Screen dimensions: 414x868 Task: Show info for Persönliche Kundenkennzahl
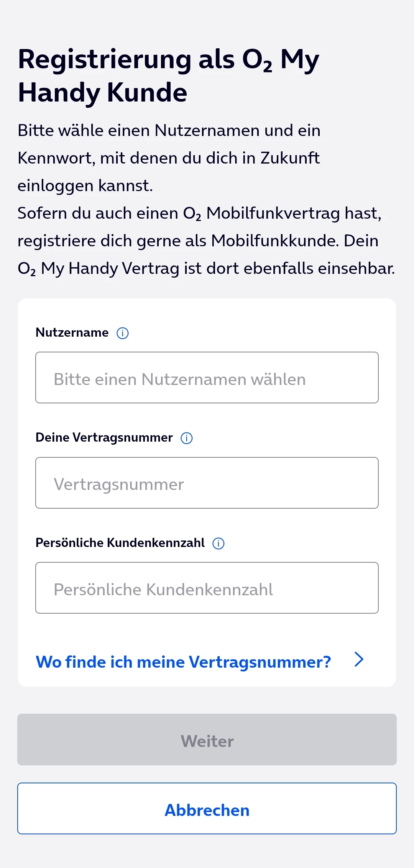(x=219, y=543)
